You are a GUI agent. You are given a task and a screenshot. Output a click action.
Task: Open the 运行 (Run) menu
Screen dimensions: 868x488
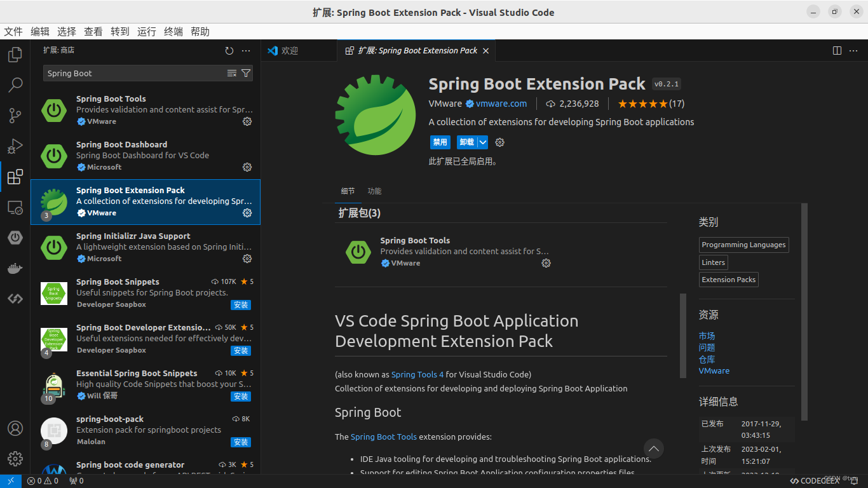147,32
